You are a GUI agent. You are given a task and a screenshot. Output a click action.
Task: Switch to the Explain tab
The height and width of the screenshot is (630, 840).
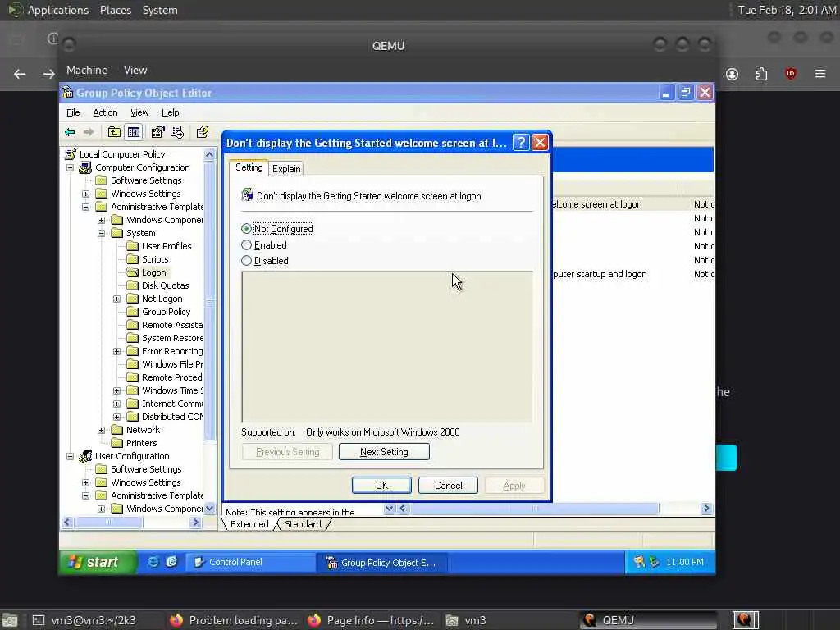286,169
